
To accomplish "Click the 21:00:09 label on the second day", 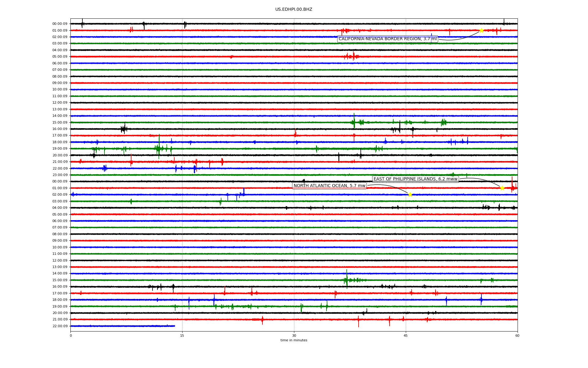I will (x=60, y=320).
